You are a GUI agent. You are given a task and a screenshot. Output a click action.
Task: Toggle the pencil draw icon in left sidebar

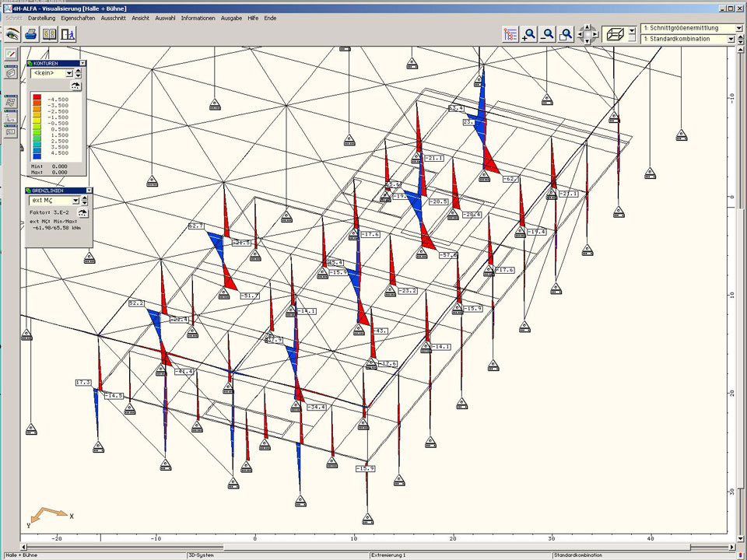pos(11,54)
